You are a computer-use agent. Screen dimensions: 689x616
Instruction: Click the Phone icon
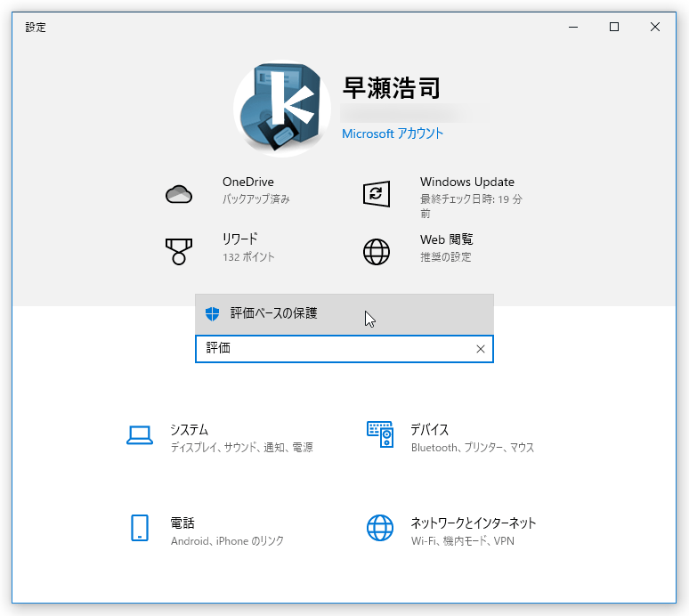tap(140, 528)
